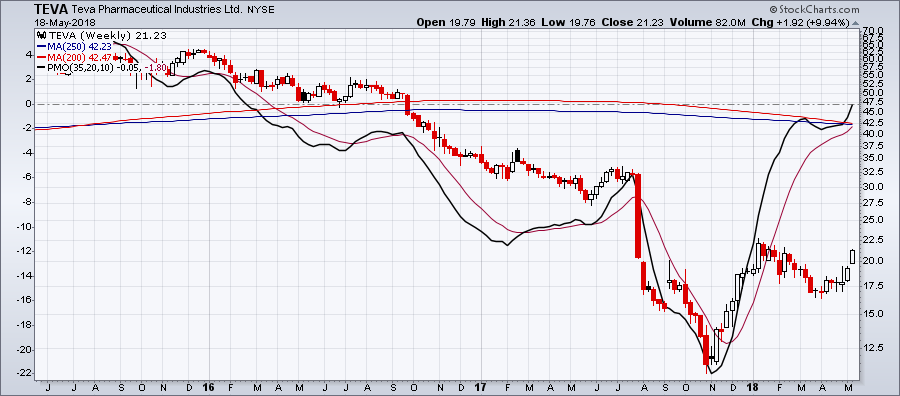Click the red MA(200) legend line swatch
Screen dimensions: 900x396
tap(42, 57)
